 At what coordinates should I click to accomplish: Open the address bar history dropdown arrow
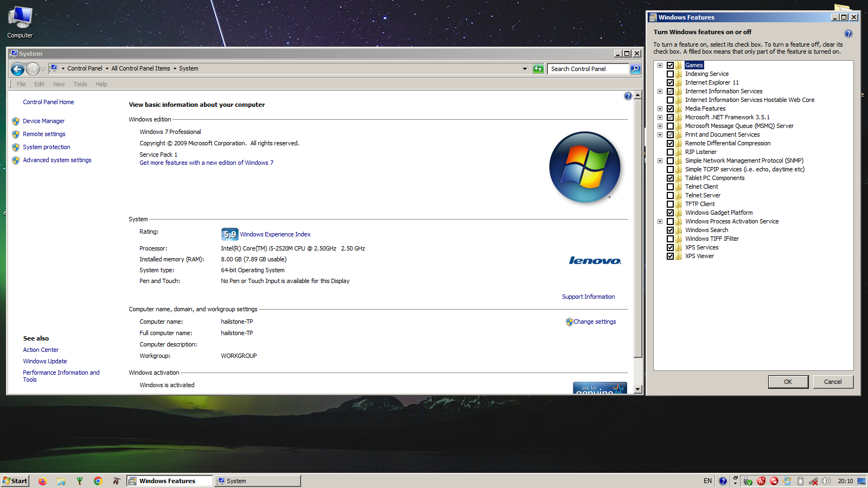pyautogui.click(x=525, y=69)
